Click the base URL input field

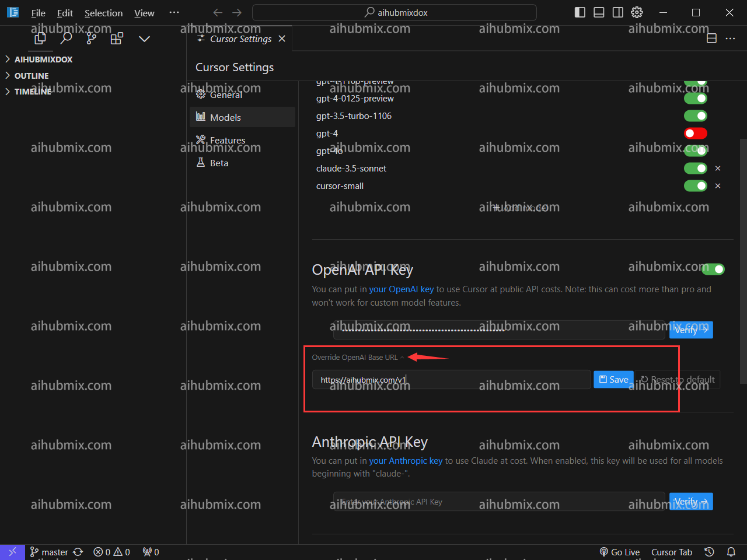451,380
